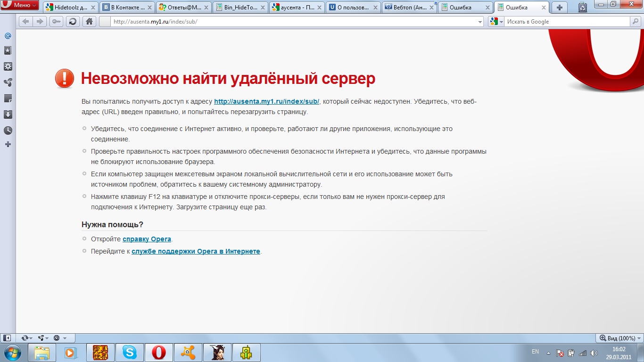Open the Widgets gear panel
This screenshot has height=362, width=644.
point(8,66)
